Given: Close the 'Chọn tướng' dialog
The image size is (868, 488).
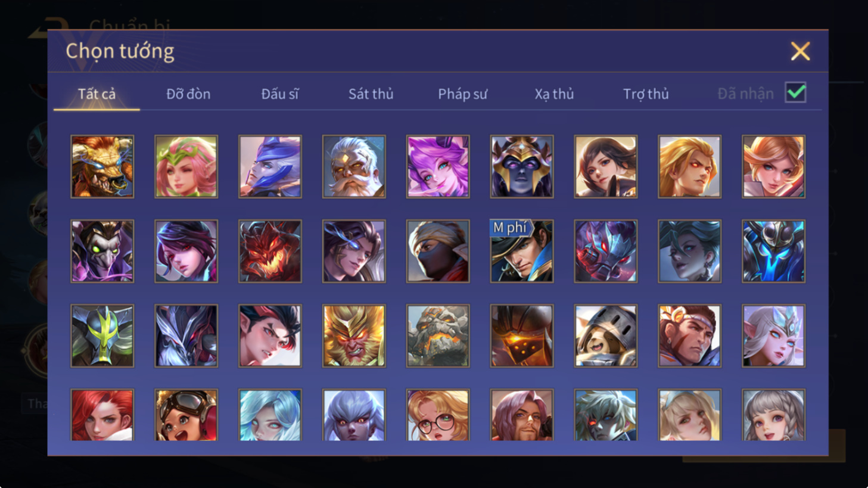Looking at the screenshot, I should click(x=800, y=51).
